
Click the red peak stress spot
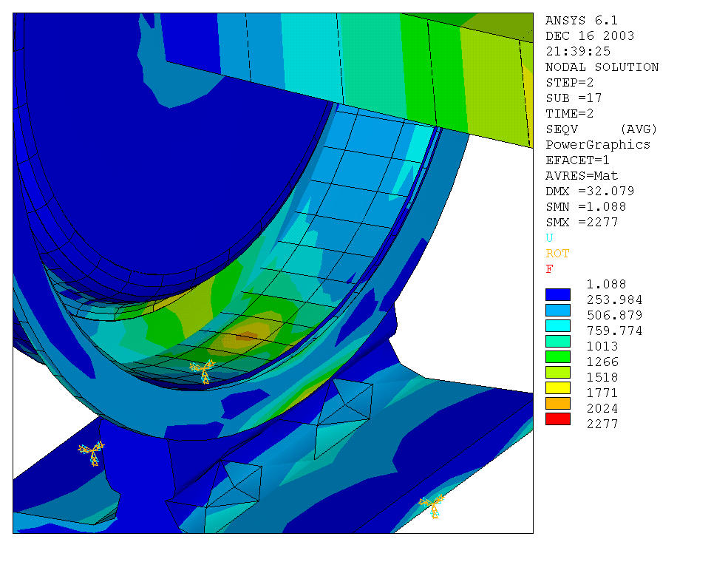tap(247, 336)
